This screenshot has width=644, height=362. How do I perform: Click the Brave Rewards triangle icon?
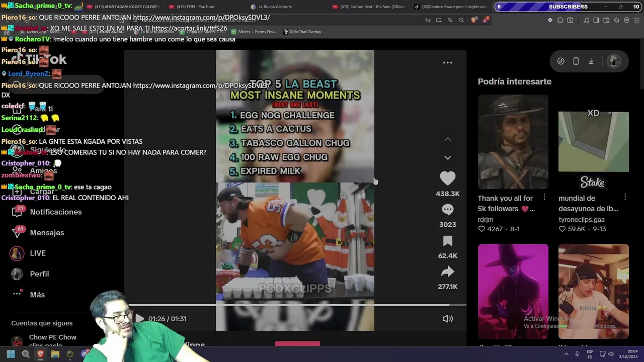click(486, 20)
